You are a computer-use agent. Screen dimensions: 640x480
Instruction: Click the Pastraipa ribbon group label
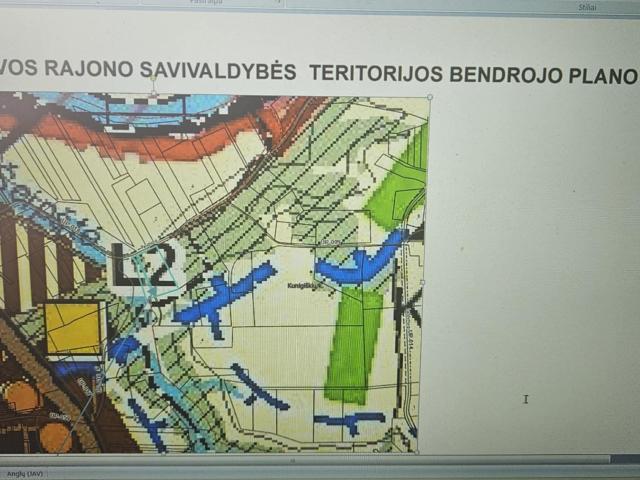(x=206, y=3)
